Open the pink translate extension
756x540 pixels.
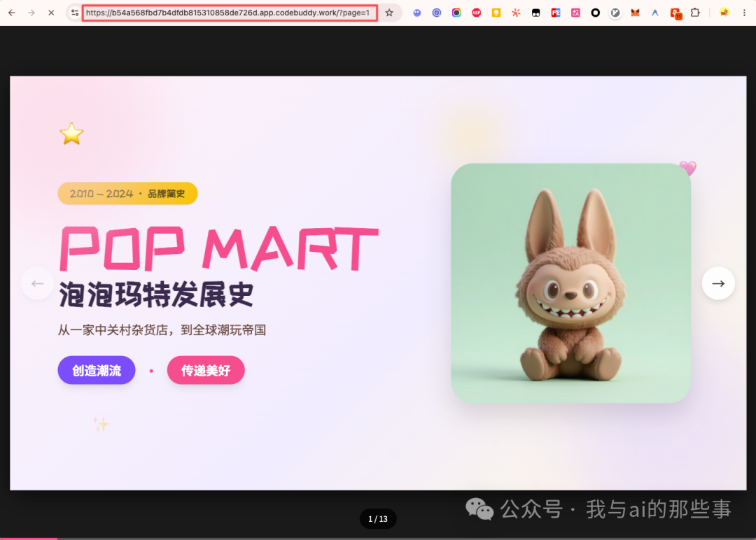tap(575, 13)
